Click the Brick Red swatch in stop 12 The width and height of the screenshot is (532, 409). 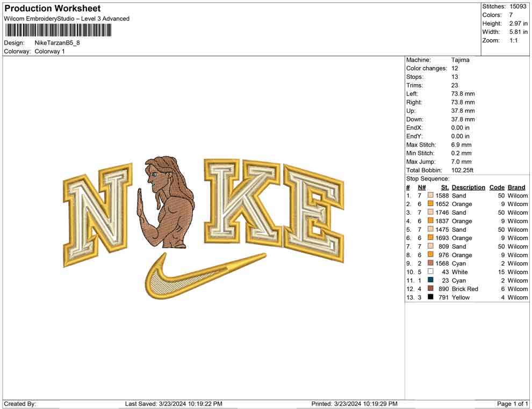coord(430,288)
